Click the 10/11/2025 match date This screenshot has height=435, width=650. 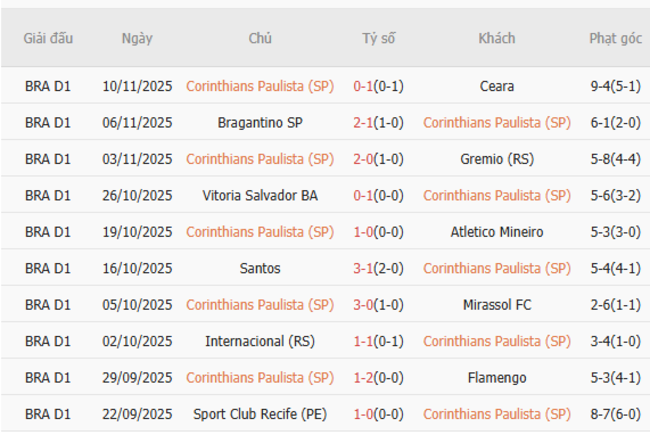pos(137,86)
